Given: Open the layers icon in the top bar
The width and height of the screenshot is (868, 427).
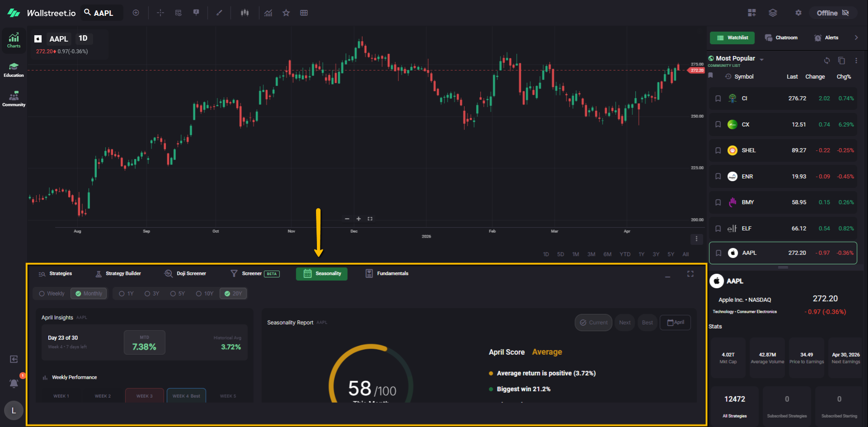Looking at the screenshot, I should pyautogui.click(x=773, y=13).
